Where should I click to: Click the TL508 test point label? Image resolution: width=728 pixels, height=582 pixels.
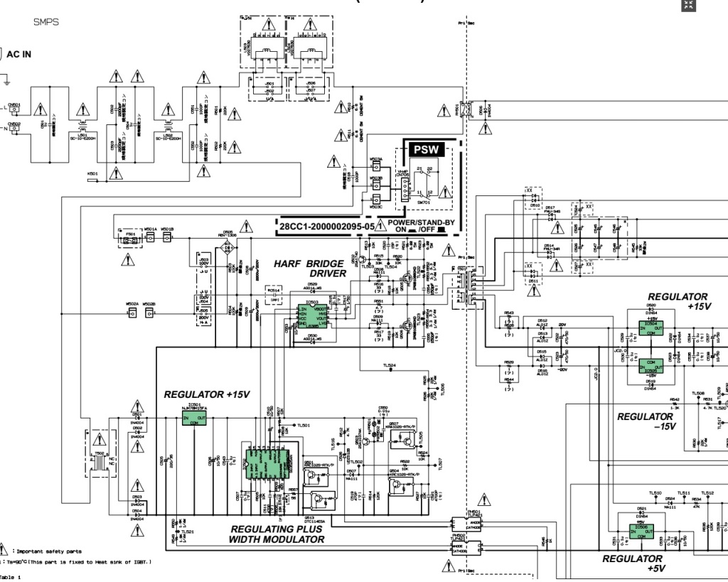point(698,394)
